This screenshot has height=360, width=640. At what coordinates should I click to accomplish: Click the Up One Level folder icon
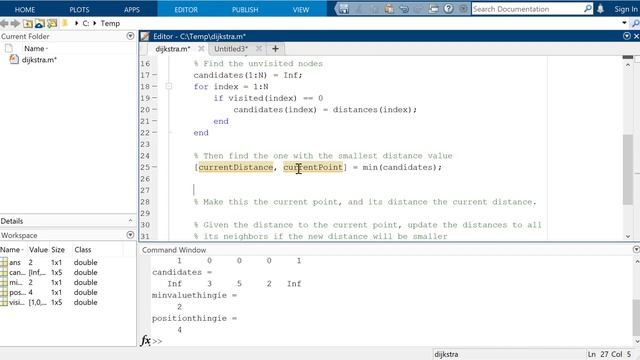click(28, 24)
